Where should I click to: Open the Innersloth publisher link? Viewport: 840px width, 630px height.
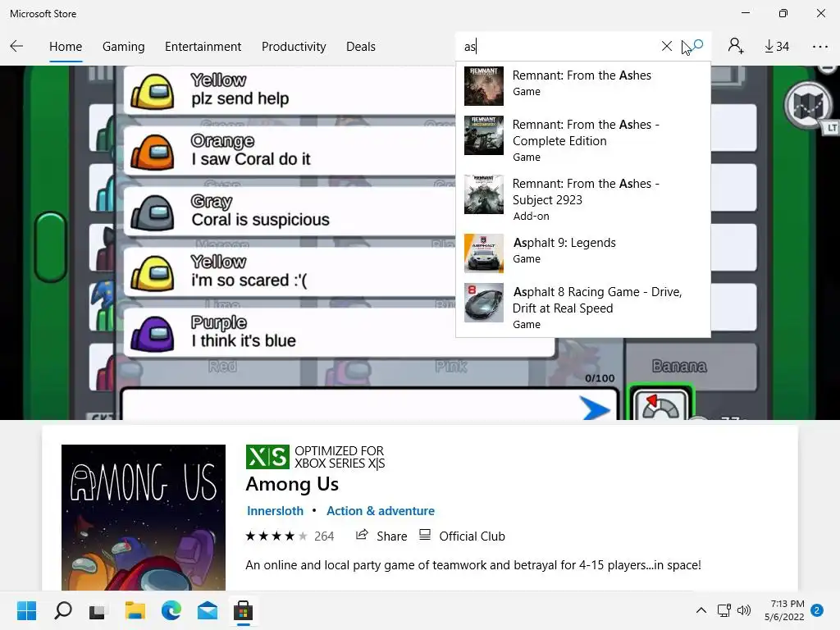pyautogui.click(x=275, y=510)
